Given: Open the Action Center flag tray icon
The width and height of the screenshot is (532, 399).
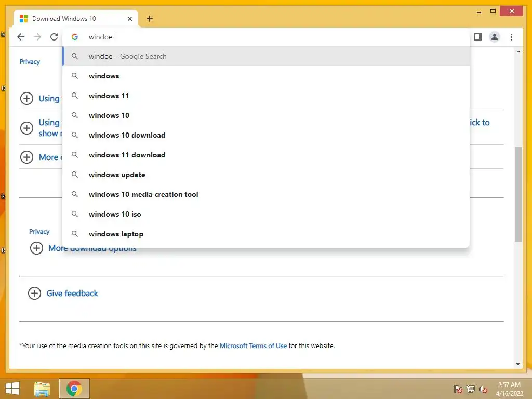Looking at the screenshot, I should (x=458, y=389).
